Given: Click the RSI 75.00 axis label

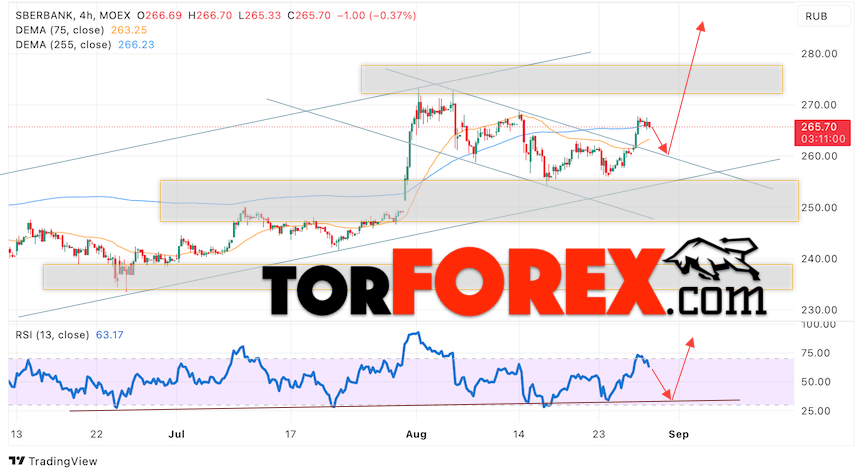Looking at the screenshot, I should click(816, 353).
